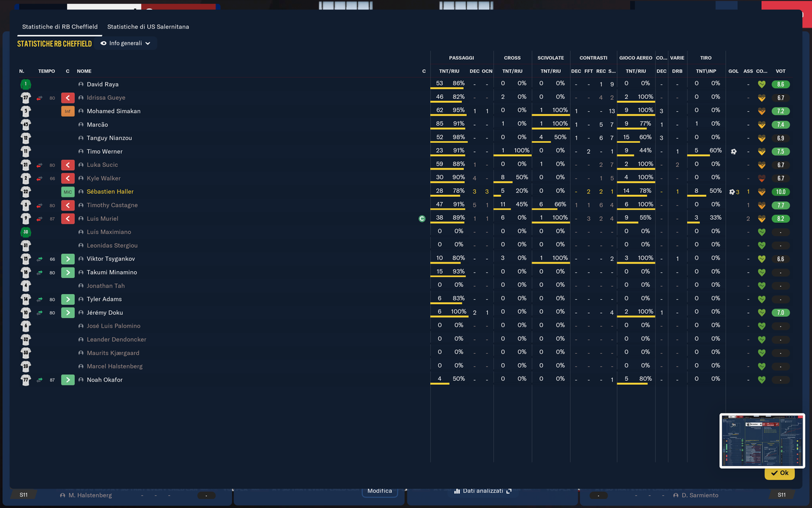Click the green sub-on arrow for Viktor Tsygankov
812x508 pixels.
pos(68,259)
